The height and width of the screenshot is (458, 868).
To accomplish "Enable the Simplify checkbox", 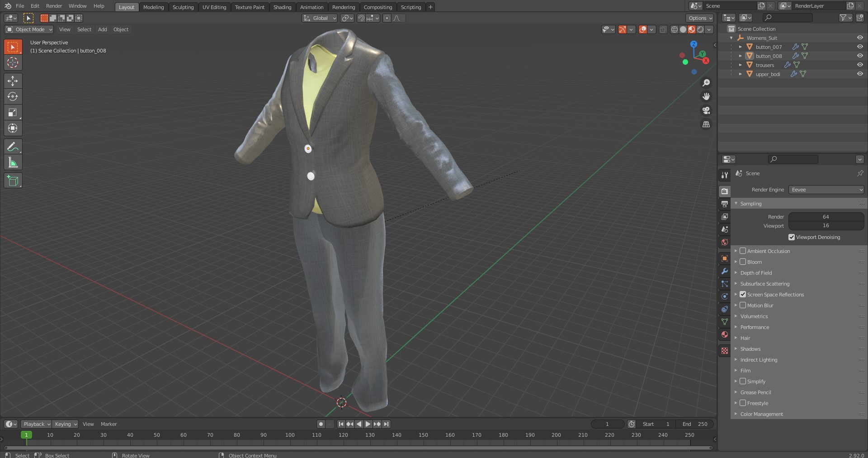I will pyautogui.click(x=743, y=381).
